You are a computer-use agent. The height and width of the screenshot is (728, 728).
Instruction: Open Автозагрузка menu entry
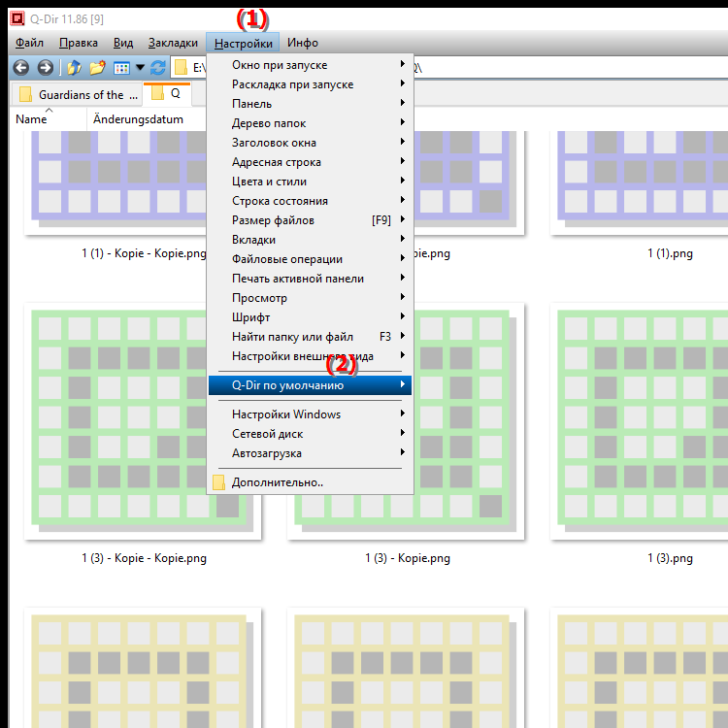click(311, 453)
